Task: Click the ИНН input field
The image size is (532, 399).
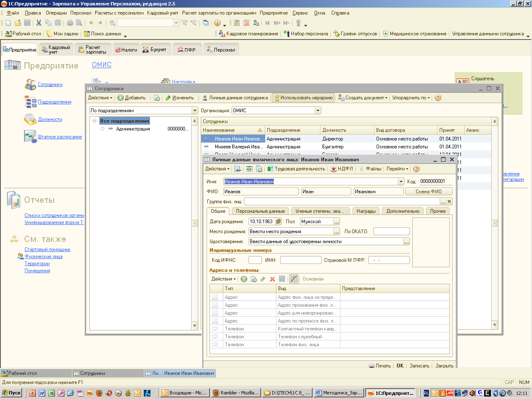Action: click(300, 260)
